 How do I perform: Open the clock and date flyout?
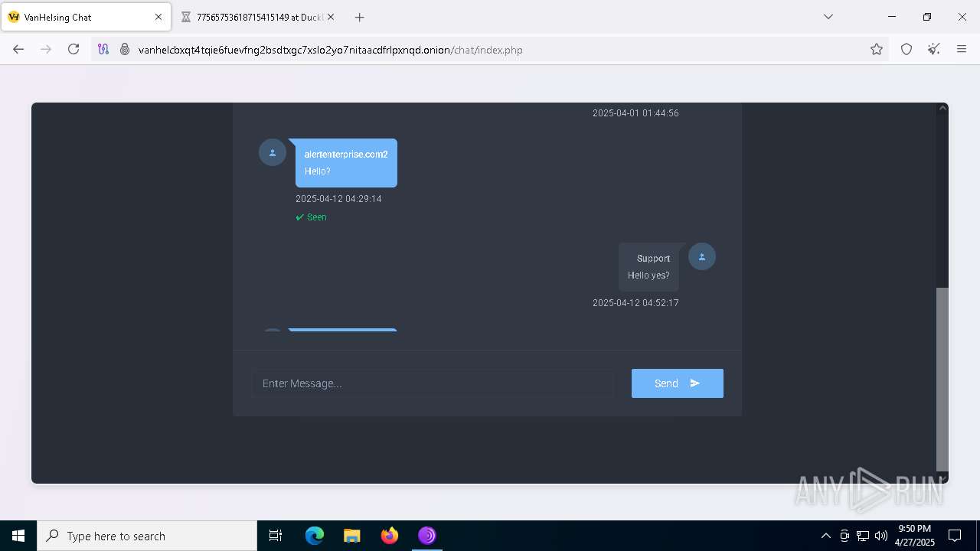coord(915,536)
